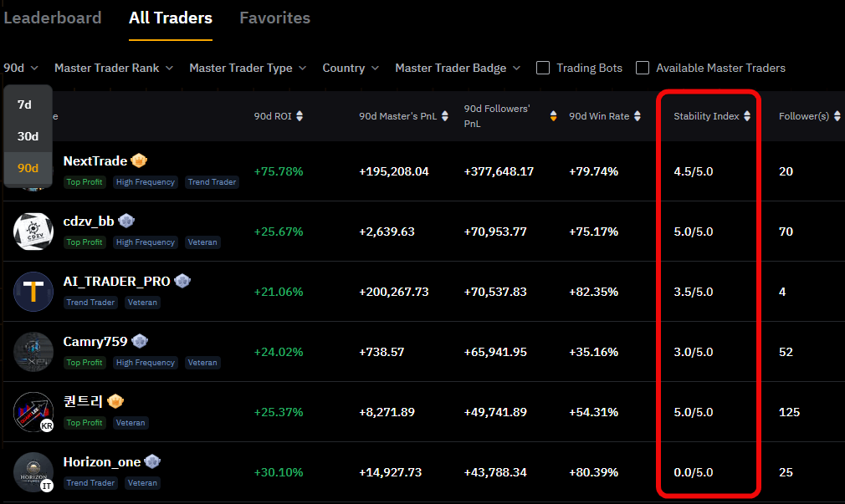
Task: Sort by 90d Master's PnL arrows
Action: [446, 116]
